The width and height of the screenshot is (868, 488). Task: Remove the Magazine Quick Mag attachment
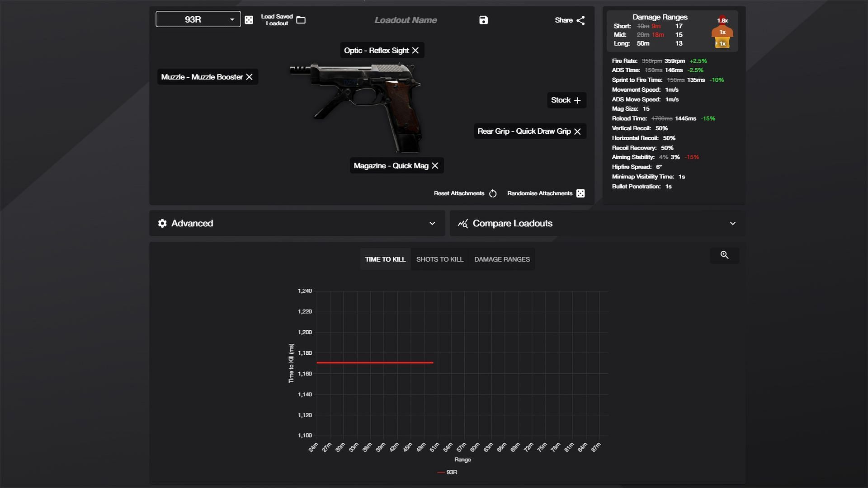(x=434, y=166)
